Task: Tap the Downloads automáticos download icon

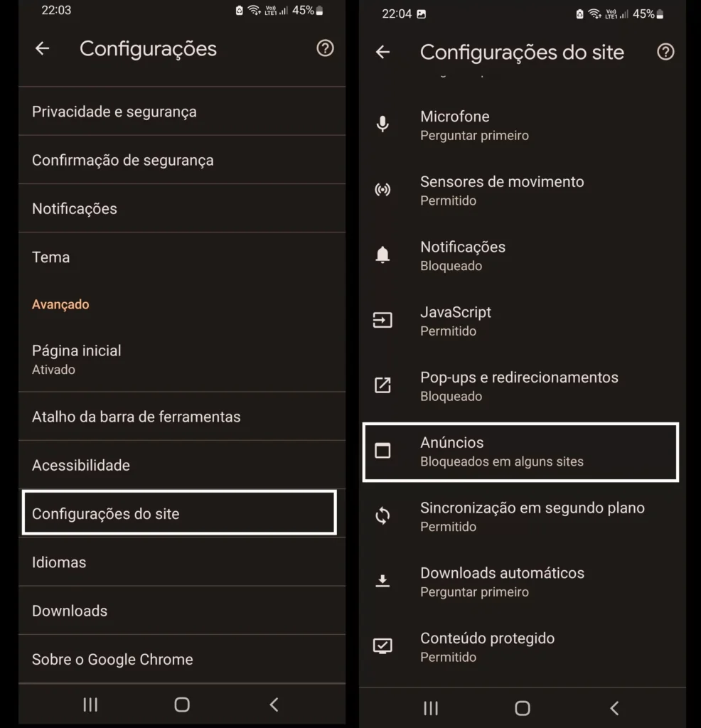Action: [x=382, y=581]
